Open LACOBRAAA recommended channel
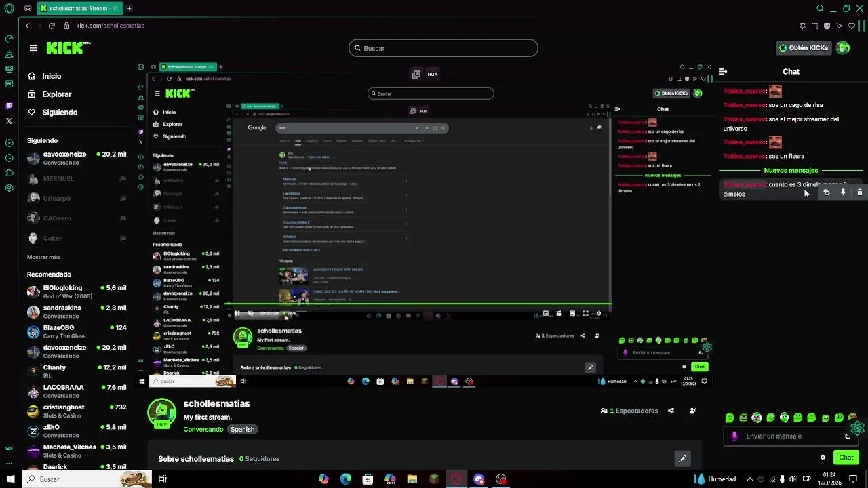Viewport: 868px width, 488px height. (77, 391)
